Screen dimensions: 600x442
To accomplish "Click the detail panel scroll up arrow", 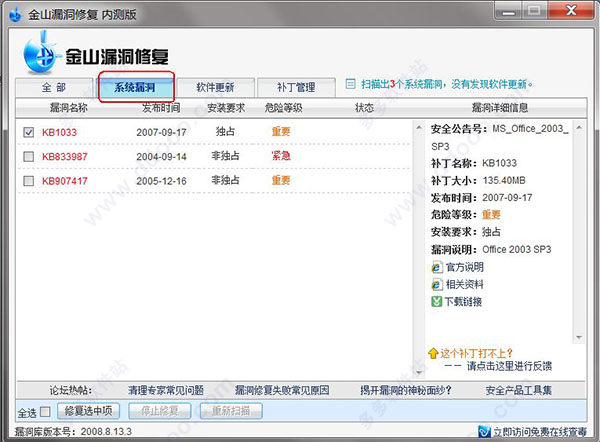I will (579, 127).
